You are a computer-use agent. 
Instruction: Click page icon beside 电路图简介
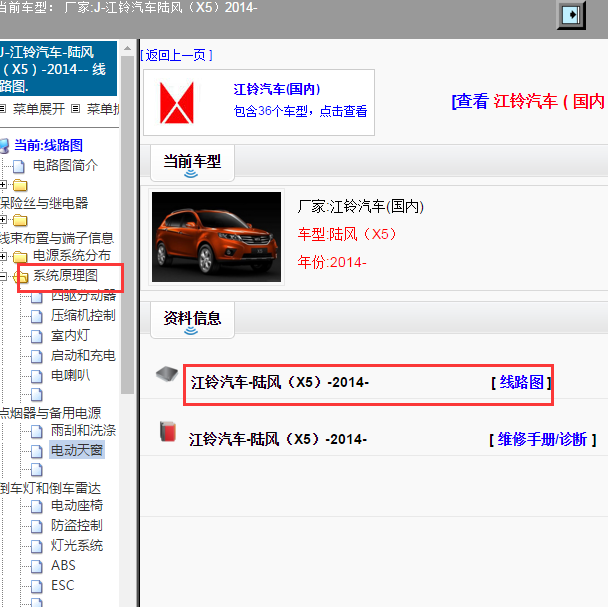point(19,166)
